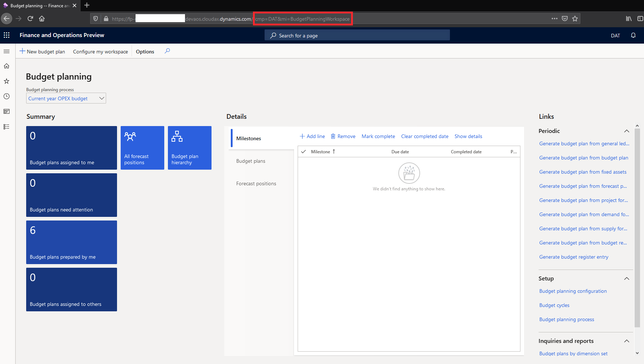Viewport: 644px width, 364px height.
Task: Close the Budget planning browser tab
Action: click(x=75, y=5)
